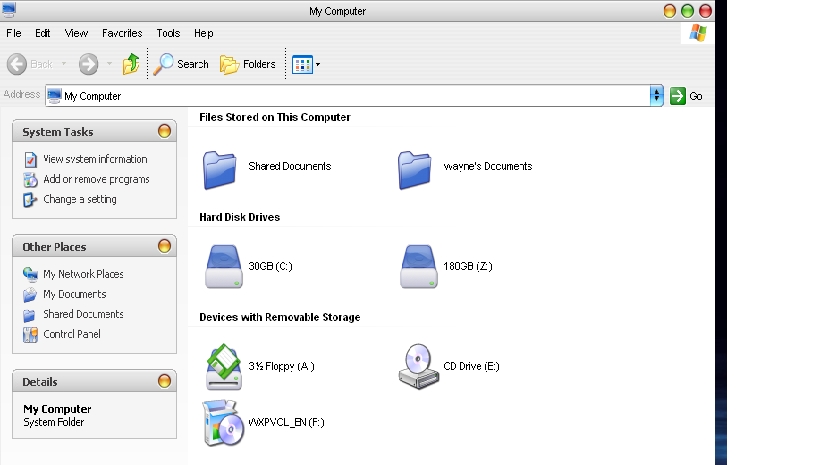The height and width of the screenshot is (465, 813).
Task: Toggle the Folders pane button
Action: coord(248,64)
